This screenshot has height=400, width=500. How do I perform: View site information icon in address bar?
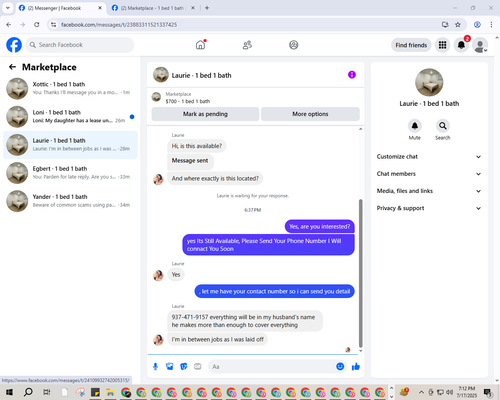[53, 25]
